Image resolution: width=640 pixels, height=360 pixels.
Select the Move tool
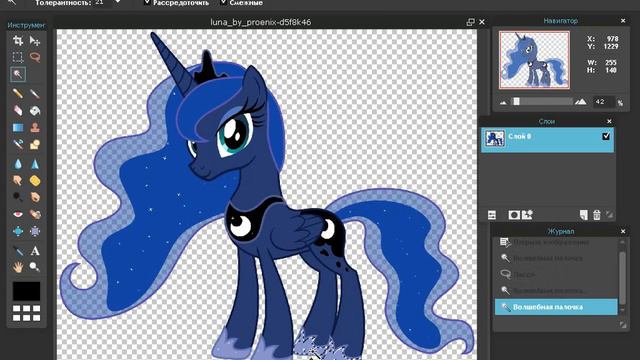coord(35,40)
